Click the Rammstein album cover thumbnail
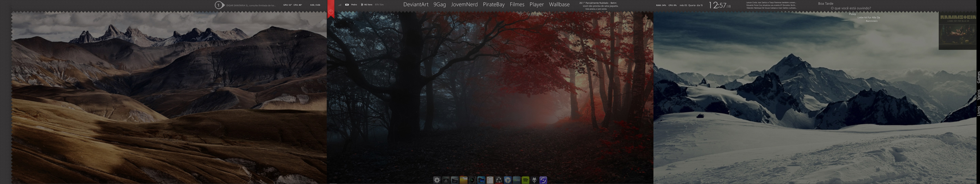 point(958,30)
